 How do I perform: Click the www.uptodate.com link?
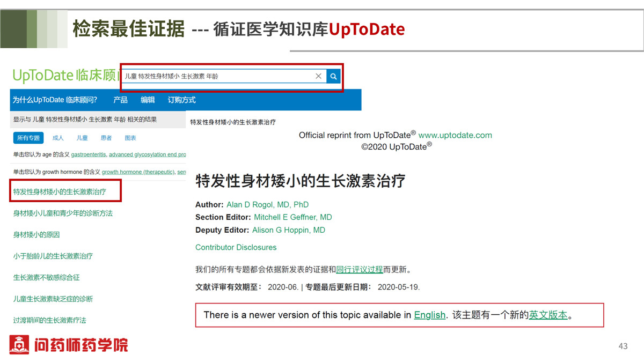pyautogui.click(x=455, y=135)
